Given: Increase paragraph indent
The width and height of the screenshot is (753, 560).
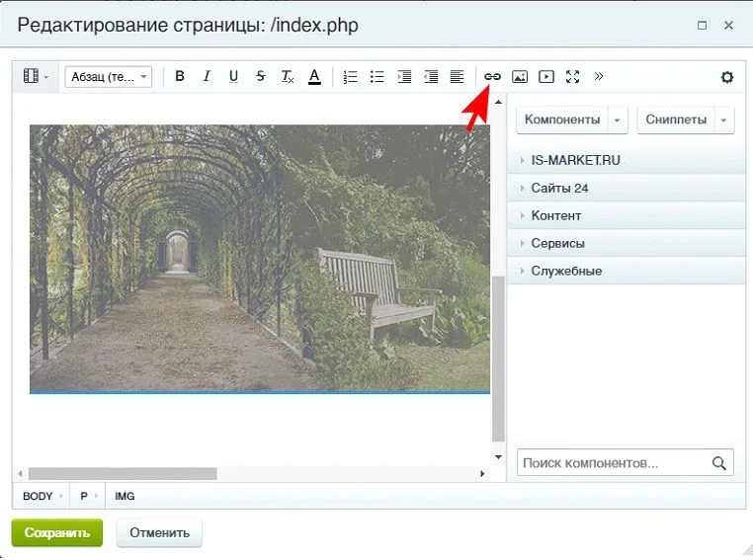Looking at the screenshot, I should coord(404,77).
